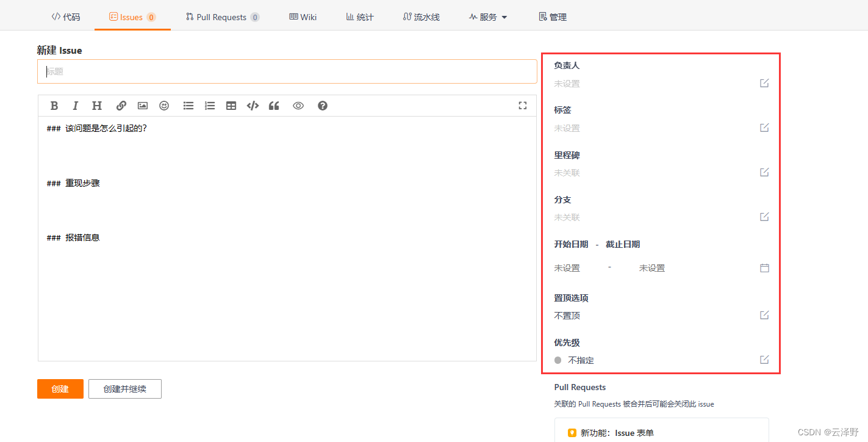The width and height of the screenshot is (868, 442).
Task: Open editor help question mark icon
Action: point(323,106)
